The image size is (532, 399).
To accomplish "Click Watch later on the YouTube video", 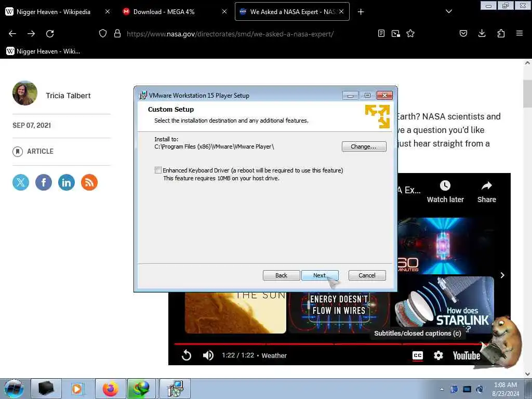I will [445, 192].
